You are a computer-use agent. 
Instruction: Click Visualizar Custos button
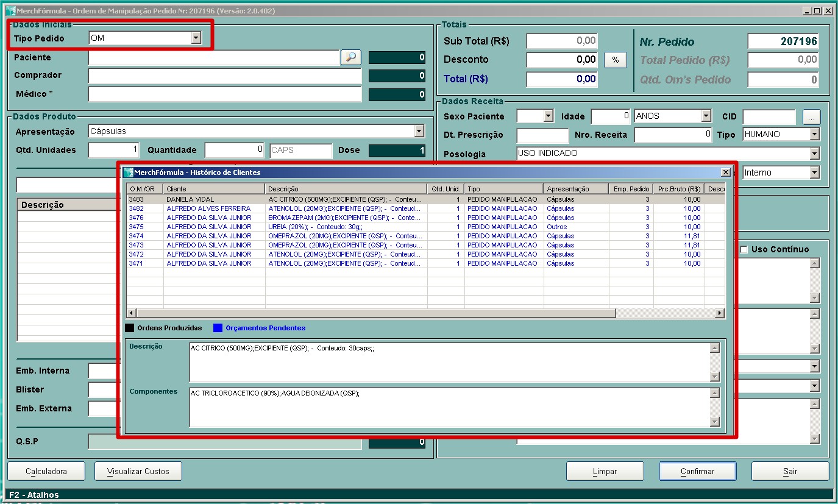click(x=138, y=471)
